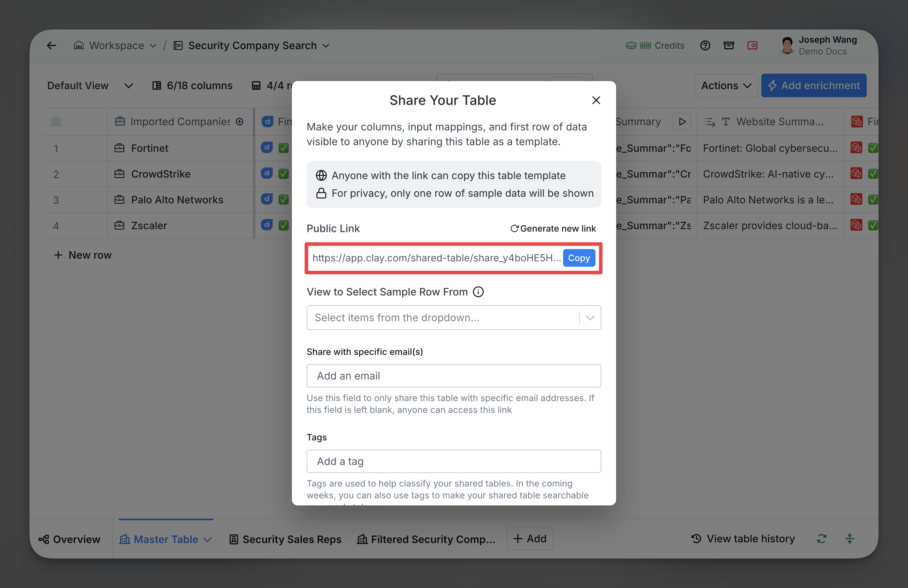Open the Overview tab
This screenshot has width=908, height=588.
[x=70, y=539]
